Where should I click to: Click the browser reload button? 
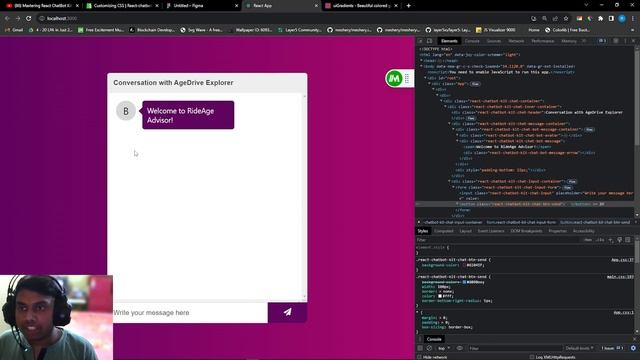(x=29, y=18)
